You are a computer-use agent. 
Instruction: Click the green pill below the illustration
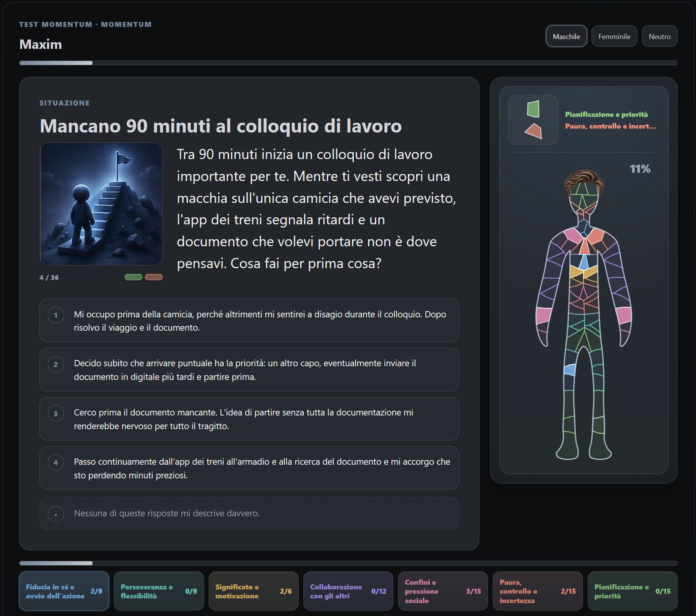coord(133,277)
